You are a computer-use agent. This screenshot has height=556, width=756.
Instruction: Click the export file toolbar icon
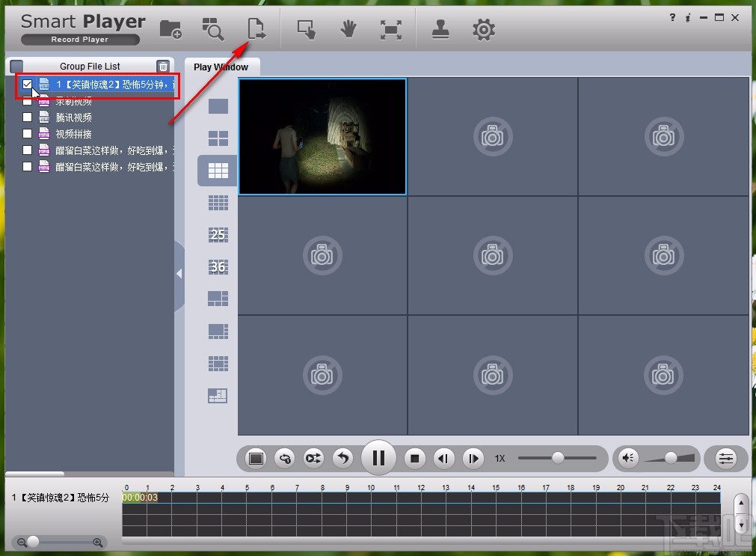(256, 28)
